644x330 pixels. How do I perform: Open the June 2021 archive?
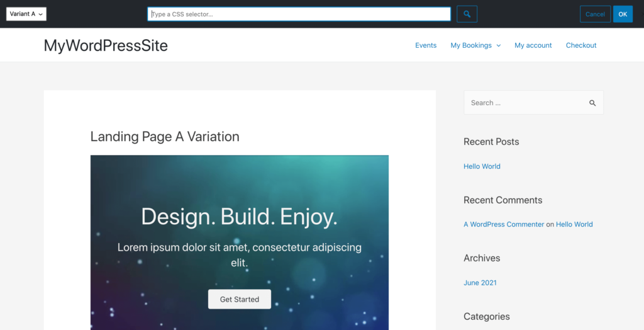(x=480, y=283)
